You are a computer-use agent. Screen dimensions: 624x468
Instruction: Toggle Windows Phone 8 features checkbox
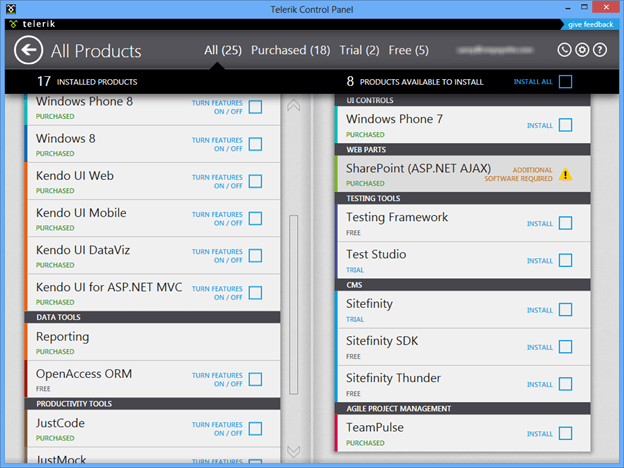coord(255,107)
